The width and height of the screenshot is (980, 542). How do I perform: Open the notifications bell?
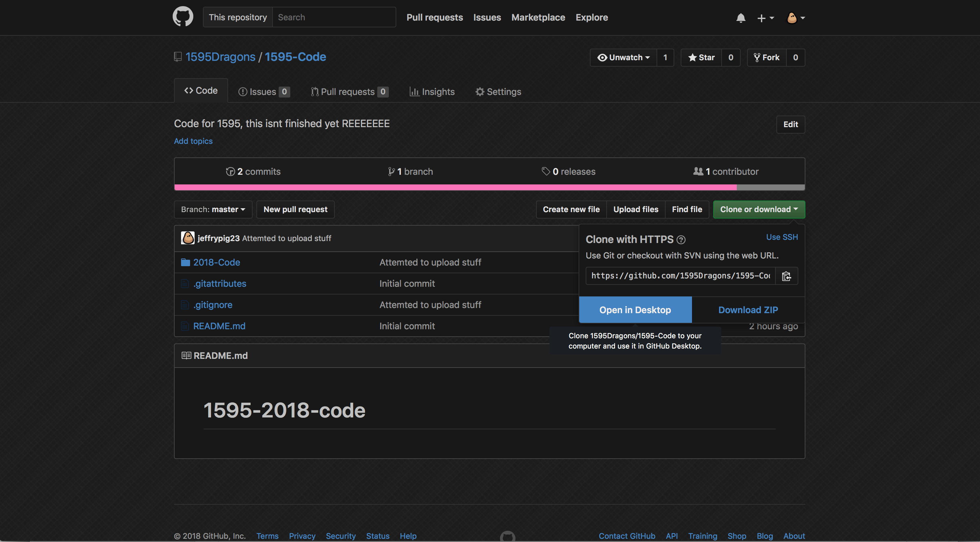click(x=740, y=18)
